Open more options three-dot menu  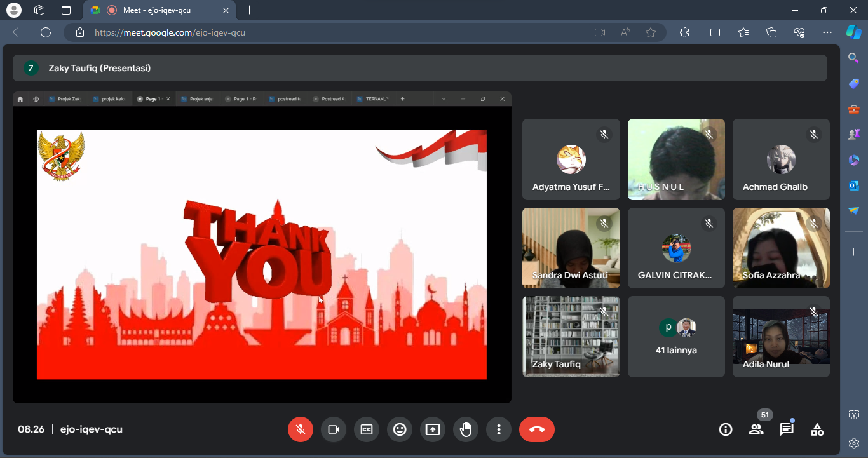[499, 429]
